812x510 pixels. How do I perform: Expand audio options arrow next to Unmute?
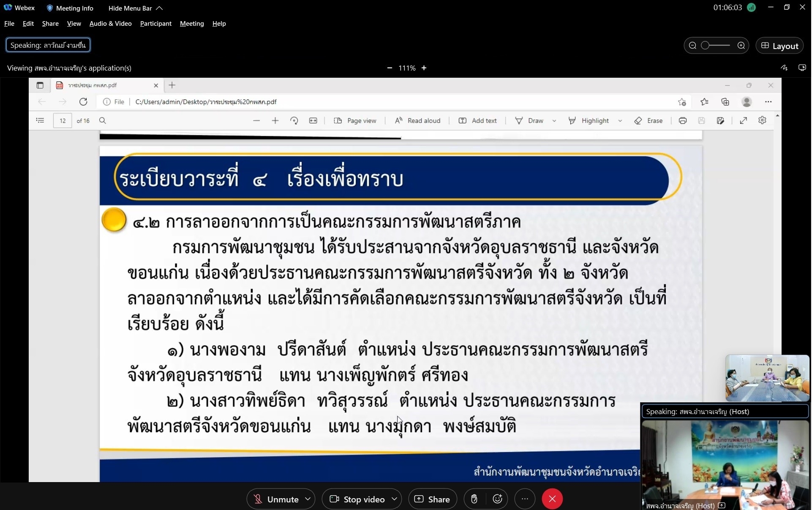coord(308,499)
